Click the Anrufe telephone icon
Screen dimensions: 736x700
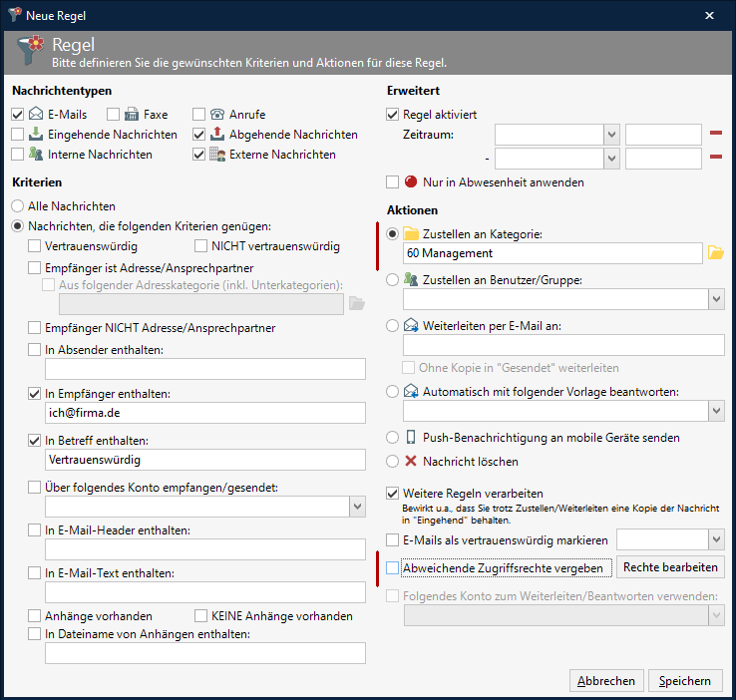pyautogui.click(x=216, y=114)
